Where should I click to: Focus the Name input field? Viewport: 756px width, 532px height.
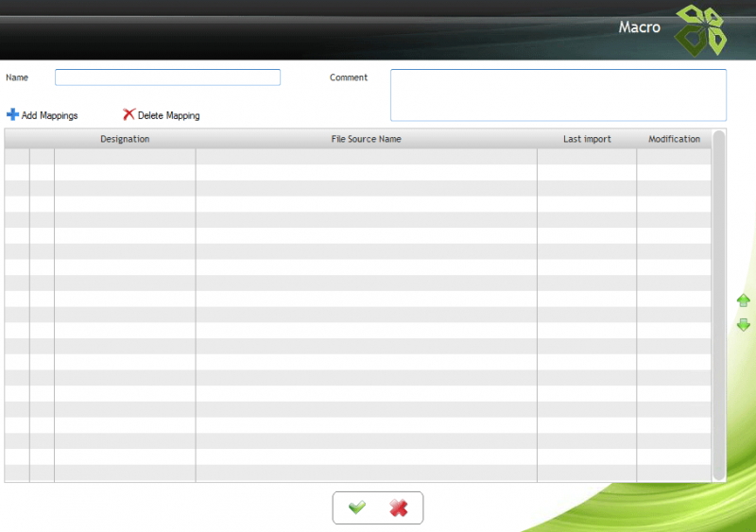point(167,77)
